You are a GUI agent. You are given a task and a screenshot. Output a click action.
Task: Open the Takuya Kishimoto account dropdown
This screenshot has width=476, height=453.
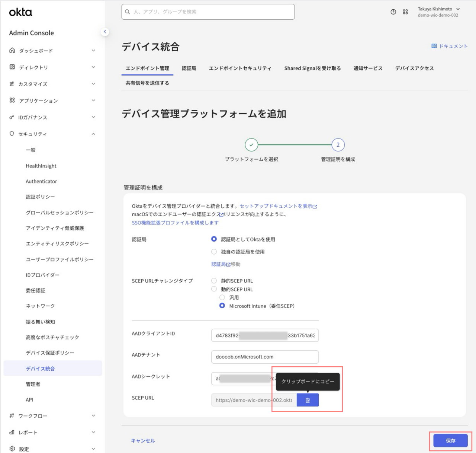pos(439,12)
